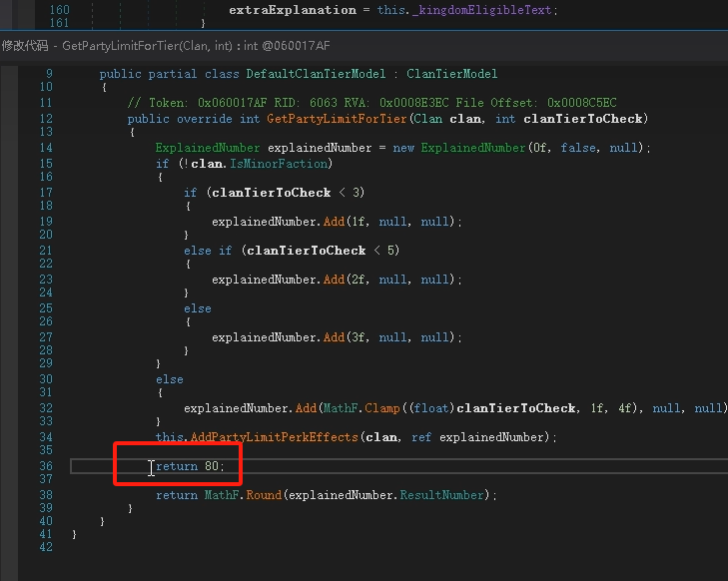This screenshot has height=581, width=728.
Task: Click the AddPartyLimitPerkEffects call on line 34
Action: coord(274,437)
